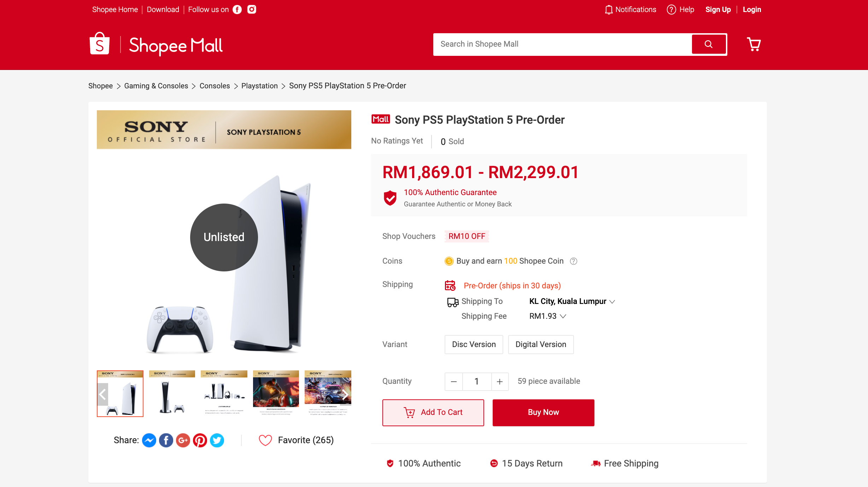Select the Disc Version variant
The image size is (868, 487).
(x=474, y=345)
